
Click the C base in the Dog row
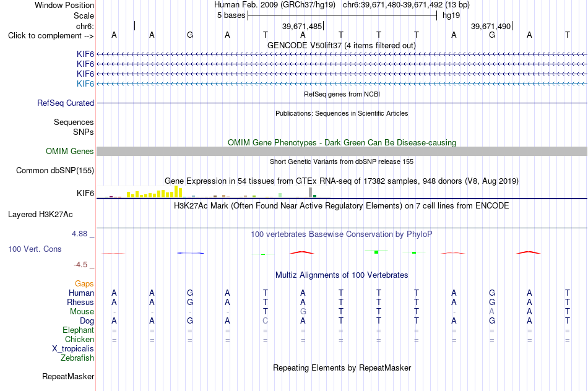point(265,321)
